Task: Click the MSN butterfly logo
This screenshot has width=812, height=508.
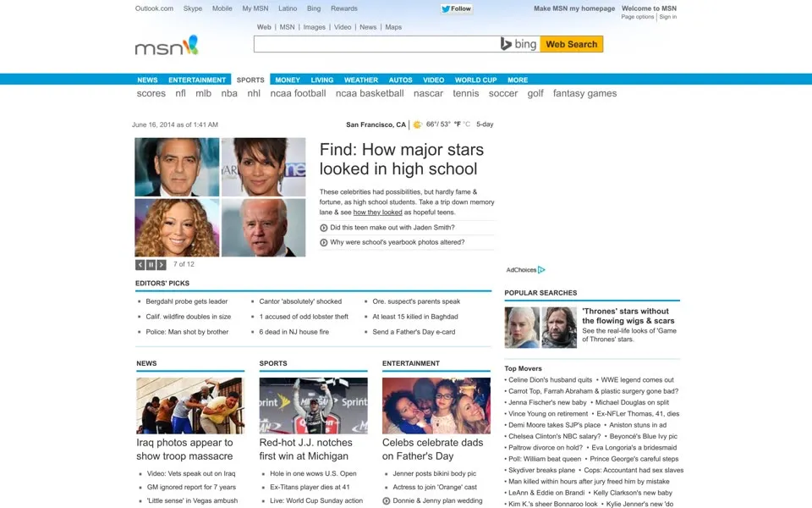Action: click(167, 46)
